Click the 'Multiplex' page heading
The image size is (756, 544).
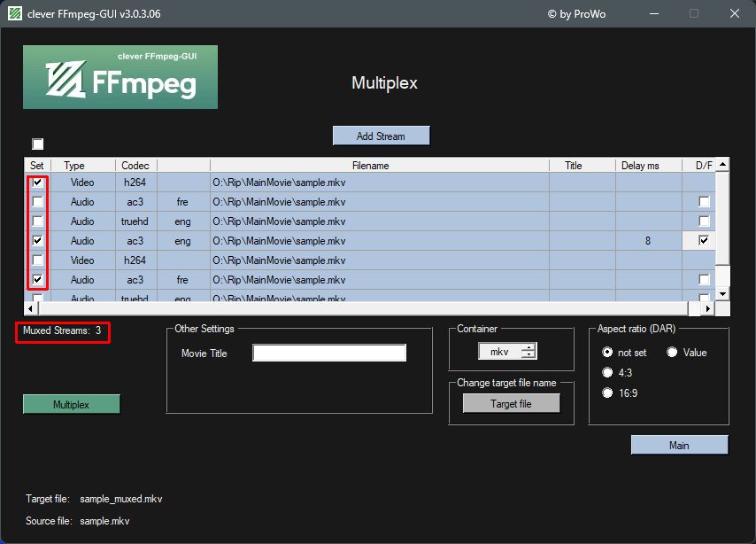(384, 82)
